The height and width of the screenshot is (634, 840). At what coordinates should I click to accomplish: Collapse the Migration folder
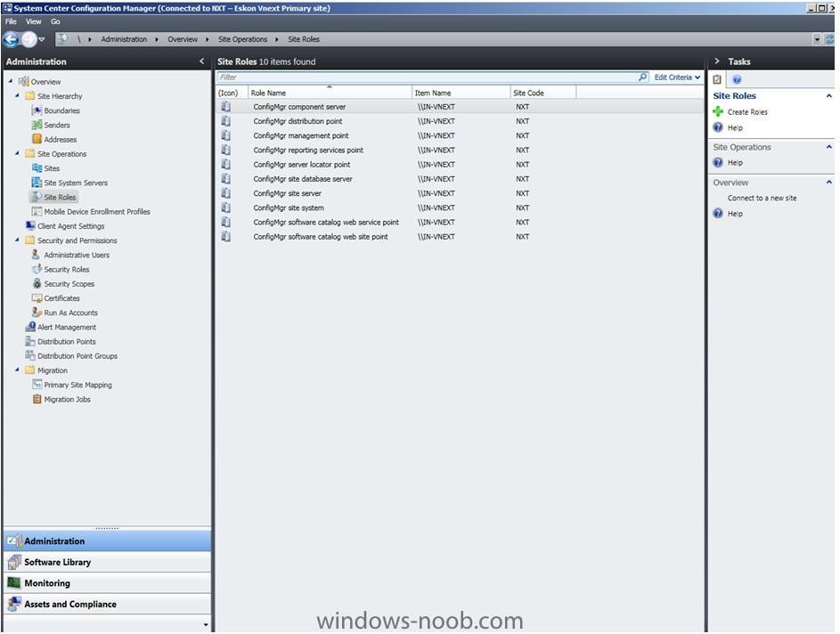[x=17, y=370]
